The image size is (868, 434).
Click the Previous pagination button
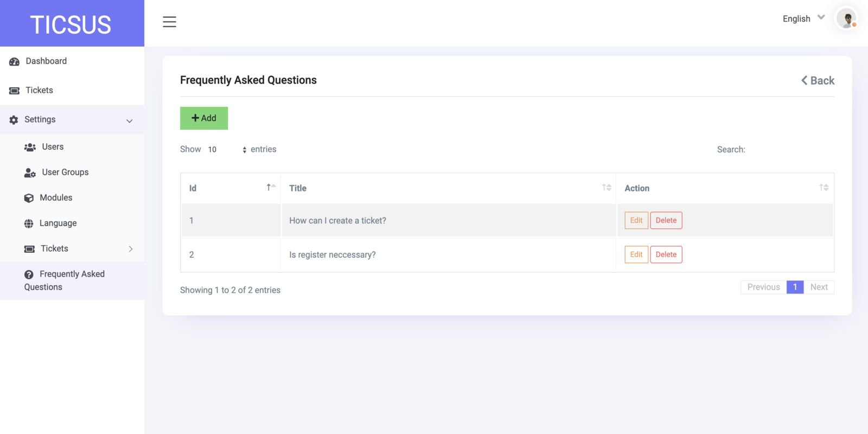click(x=763, y=287)
